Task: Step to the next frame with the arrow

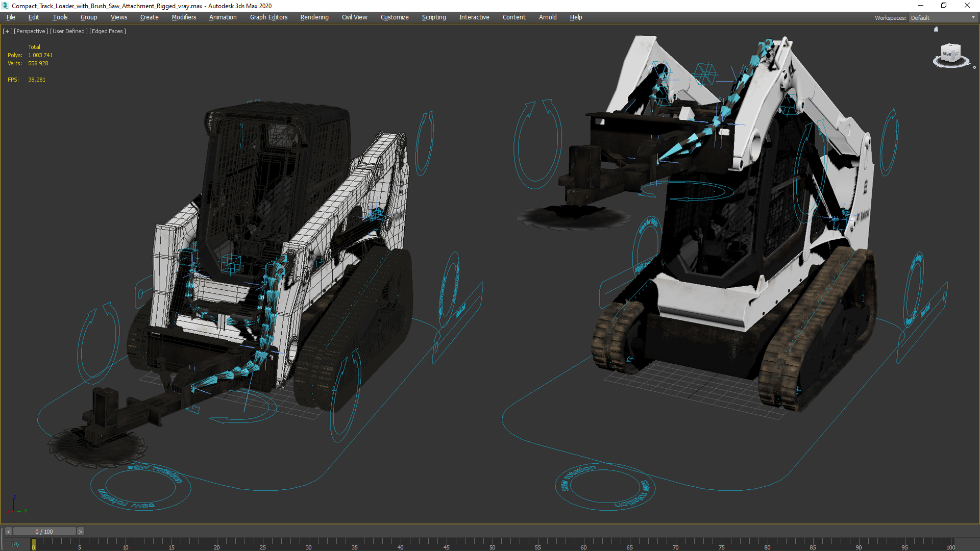Action: [81, 532]
